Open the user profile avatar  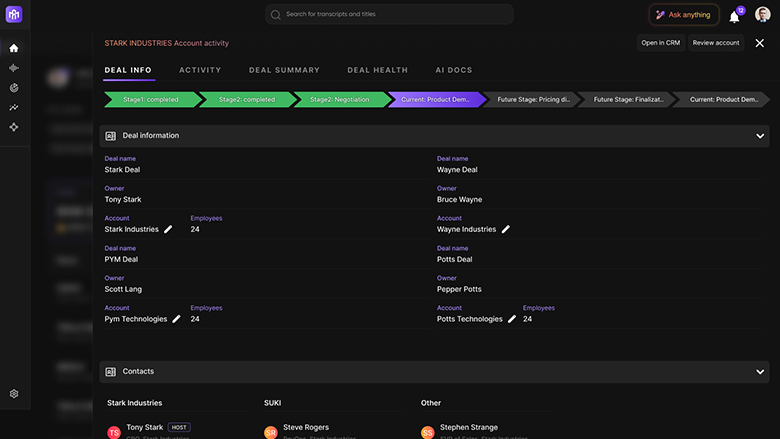tap(763, 15)
